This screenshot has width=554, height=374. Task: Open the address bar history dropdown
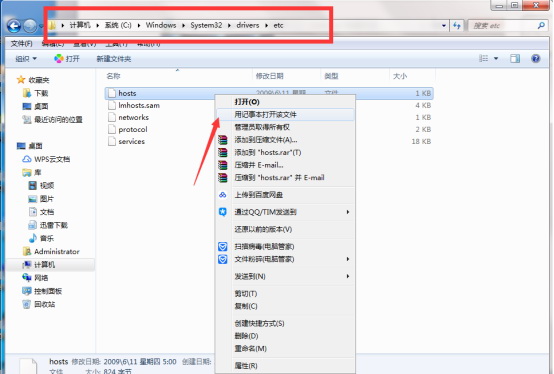pyautogui.click(x=444, y=25)
